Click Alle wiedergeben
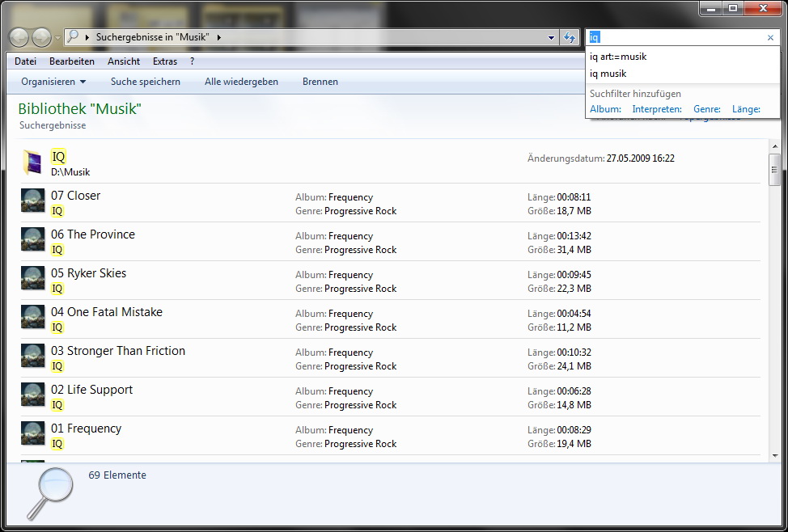The image size is (788, 532). [241, 82]
